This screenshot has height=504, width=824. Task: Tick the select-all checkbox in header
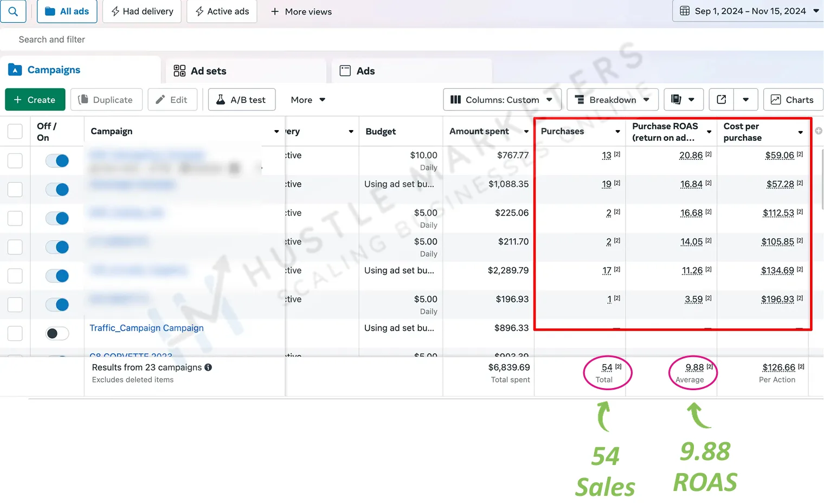(x=15, y=131)
